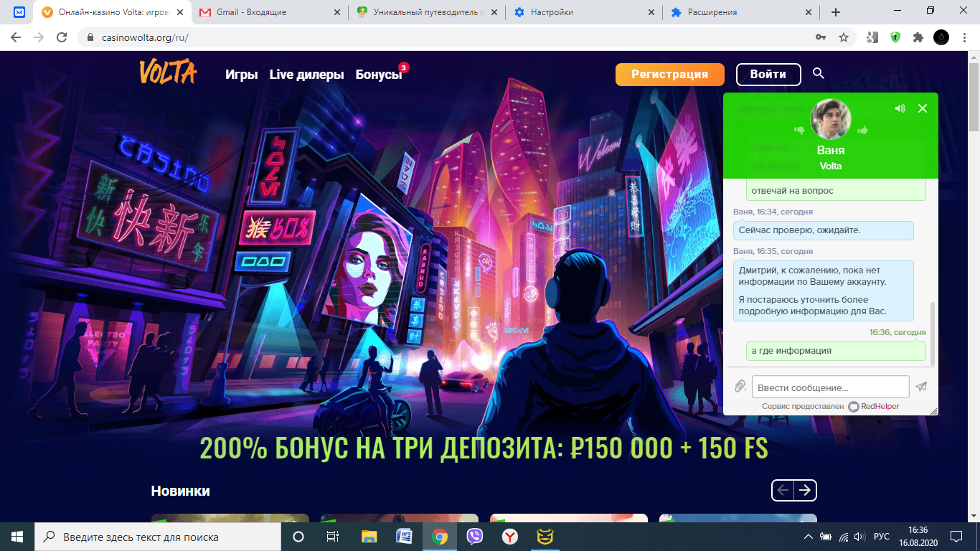980x551 pixels.
Task: Open Cortana circle on the taskbar
Action: [x=298, y=537]
